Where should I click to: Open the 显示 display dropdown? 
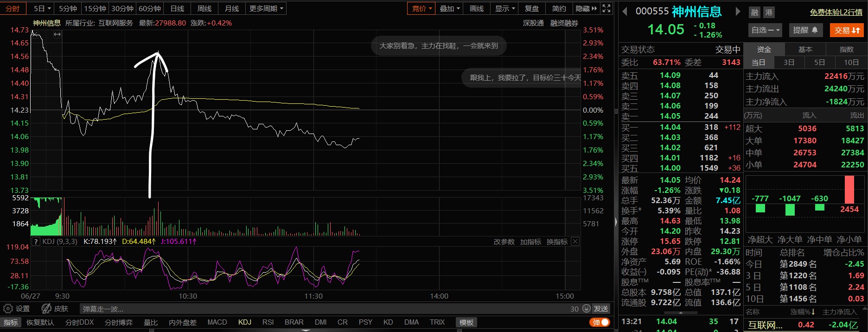click(x=504, y=8)
